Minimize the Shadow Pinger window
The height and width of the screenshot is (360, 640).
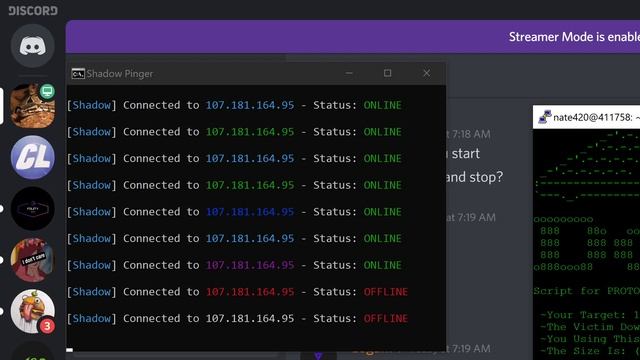[349, 73]
